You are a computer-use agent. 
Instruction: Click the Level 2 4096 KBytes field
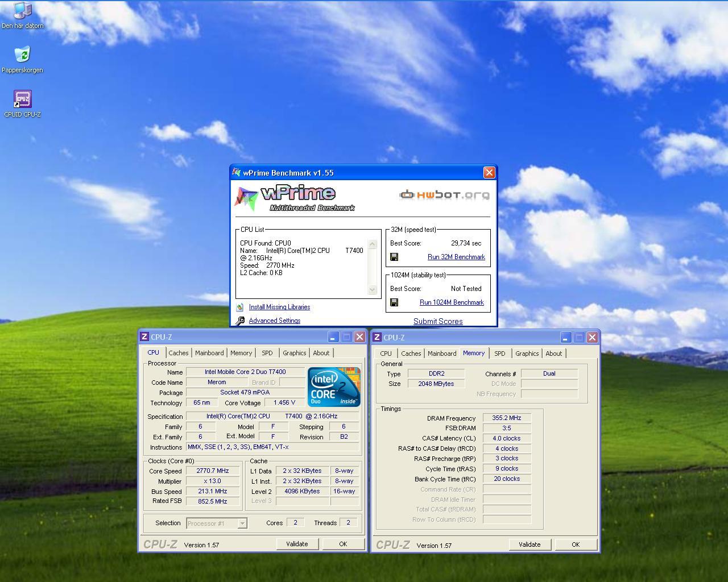coord(303,492)
